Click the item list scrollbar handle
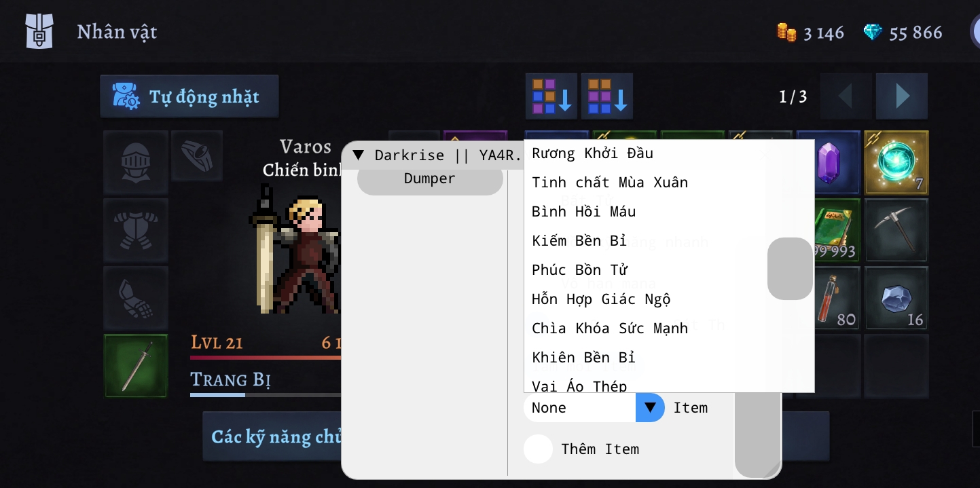The width and height of the screenshot is (980, 488). click(790, 269)
